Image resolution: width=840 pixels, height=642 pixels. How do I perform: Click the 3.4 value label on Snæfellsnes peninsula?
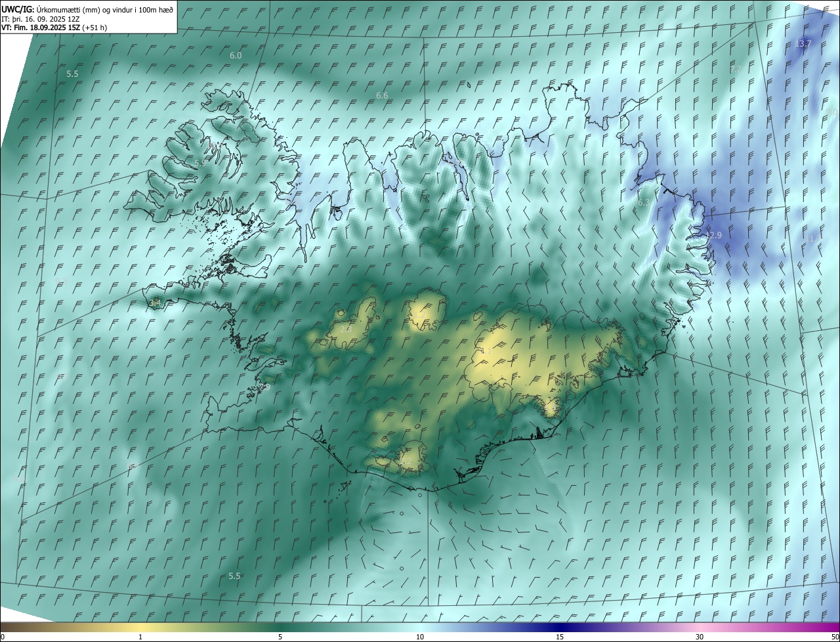point(155,303)
